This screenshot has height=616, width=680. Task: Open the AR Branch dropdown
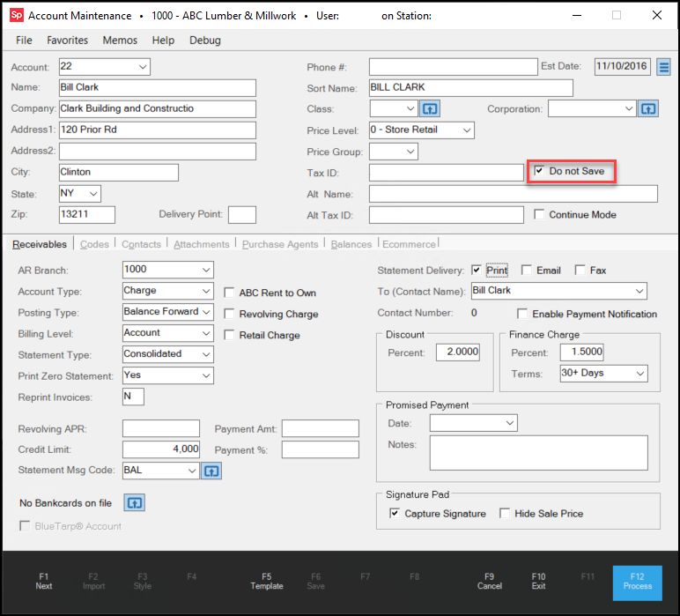tap(206, 270)
